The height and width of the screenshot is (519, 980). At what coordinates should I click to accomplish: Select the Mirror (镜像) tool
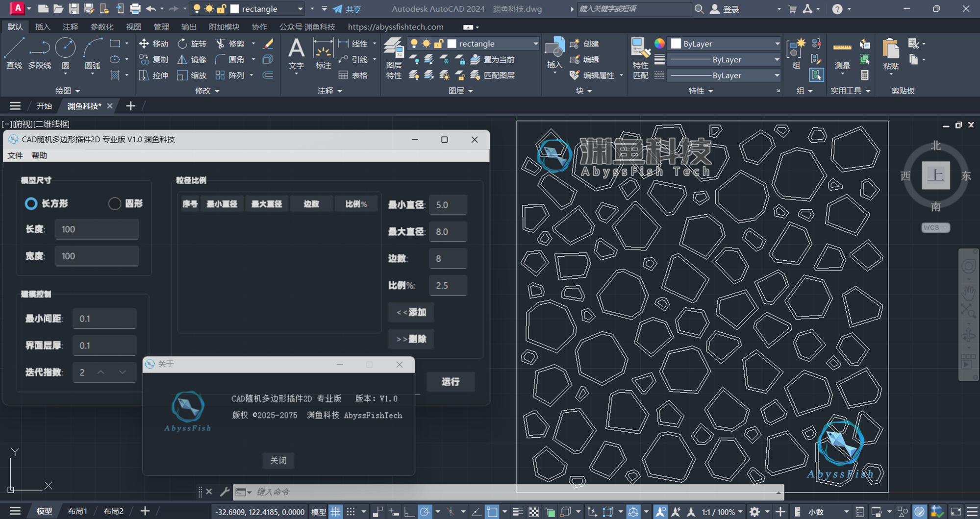(x=192, y=59)
